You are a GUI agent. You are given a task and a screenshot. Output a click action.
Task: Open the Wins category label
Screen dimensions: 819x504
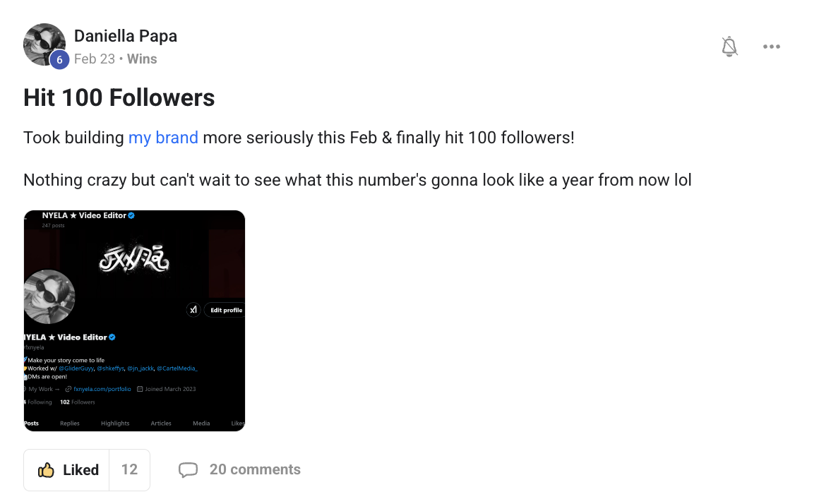pyautogui.click(x=142, y=59)
